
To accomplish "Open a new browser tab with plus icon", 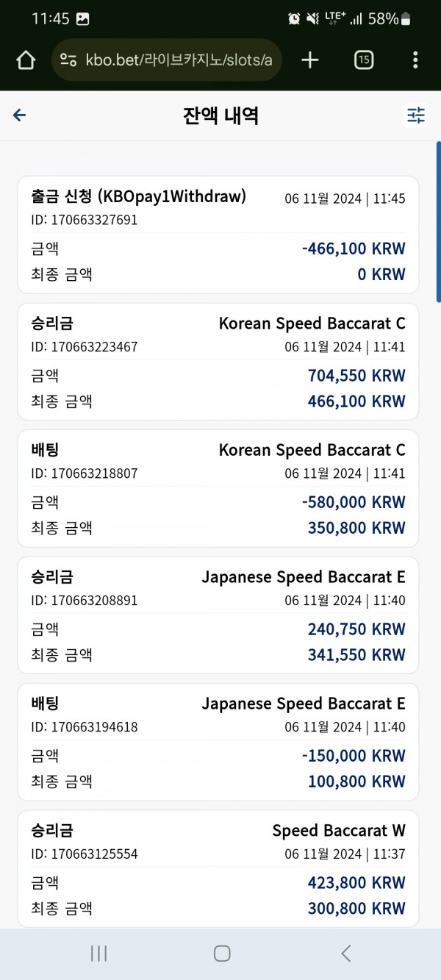I will click(x=310, y=60).
